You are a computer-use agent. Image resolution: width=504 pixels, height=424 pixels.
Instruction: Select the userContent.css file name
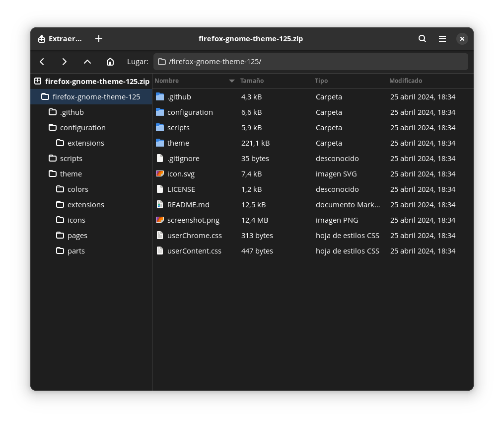coord(194,251)
